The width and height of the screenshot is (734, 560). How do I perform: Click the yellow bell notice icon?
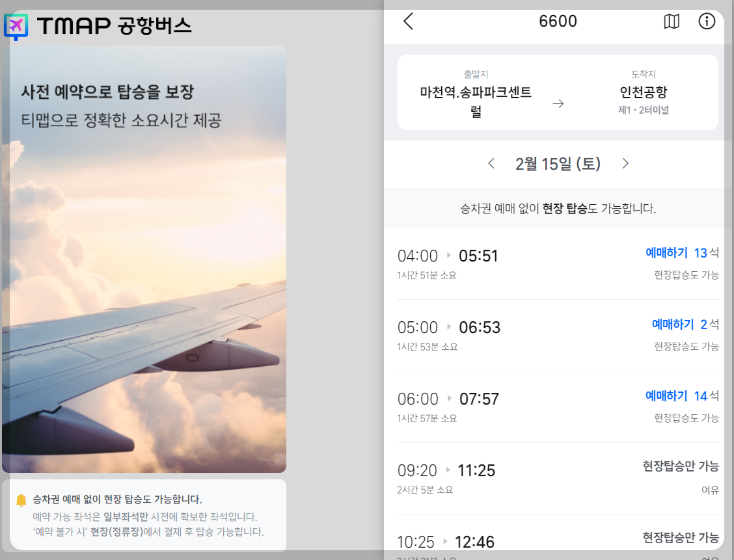point(21,500)
